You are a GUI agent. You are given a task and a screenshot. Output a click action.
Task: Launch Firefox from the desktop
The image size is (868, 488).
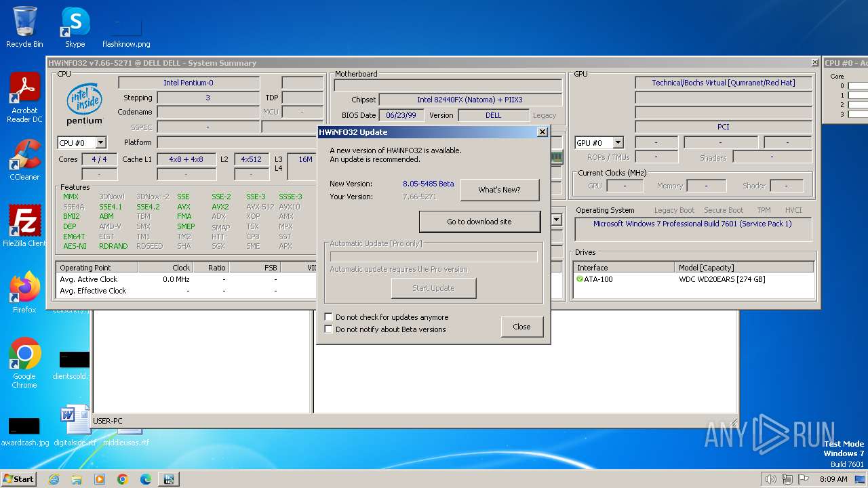tap(24, 292)
